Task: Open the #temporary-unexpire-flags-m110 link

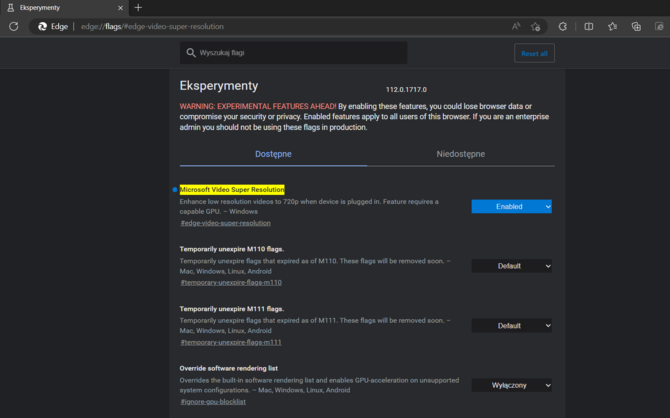Action: tap(231, 283)
